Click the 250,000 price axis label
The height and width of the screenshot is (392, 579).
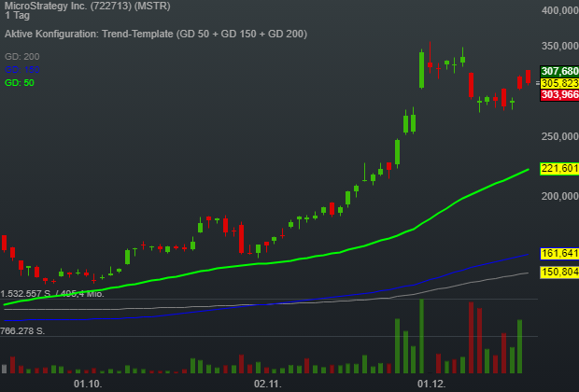pos(559,136)
